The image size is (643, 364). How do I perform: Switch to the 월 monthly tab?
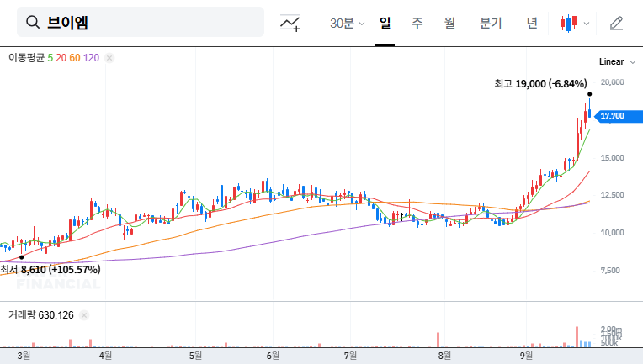(450, 23)
